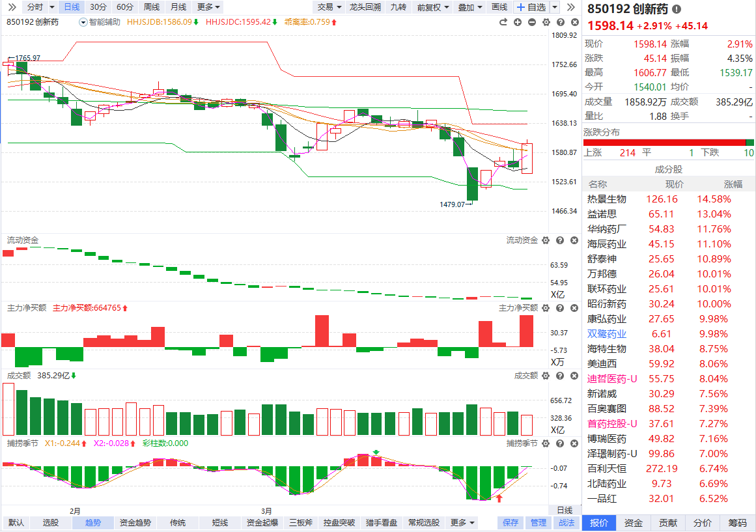The width and height of the screenshot is (756, 532).
Task: Open settings gear for 流动资金 panel
Action: tap(545, 240)
